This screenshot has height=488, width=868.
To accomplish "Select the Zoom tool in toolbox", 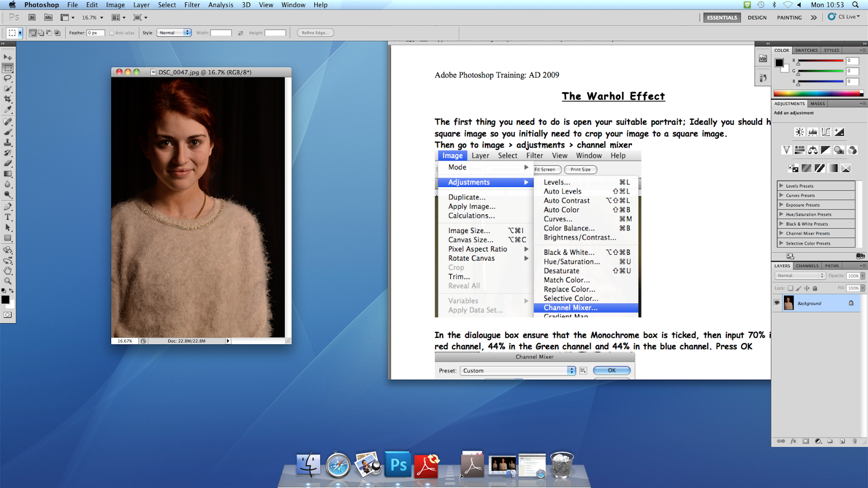I will [8, 280].
